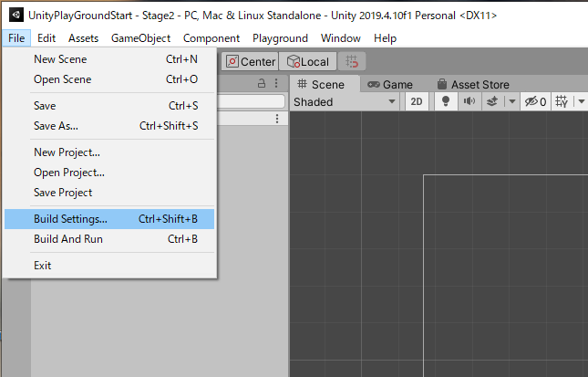Open the hierarchy panel three-dot menu

pyautogui.click(x=276, y=83)
